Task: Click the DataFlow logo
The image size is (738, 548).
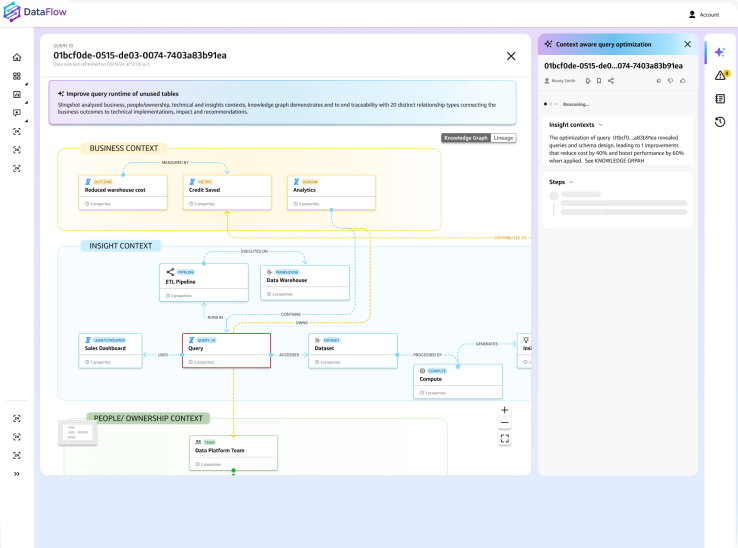Action: [x=35, y=12]
